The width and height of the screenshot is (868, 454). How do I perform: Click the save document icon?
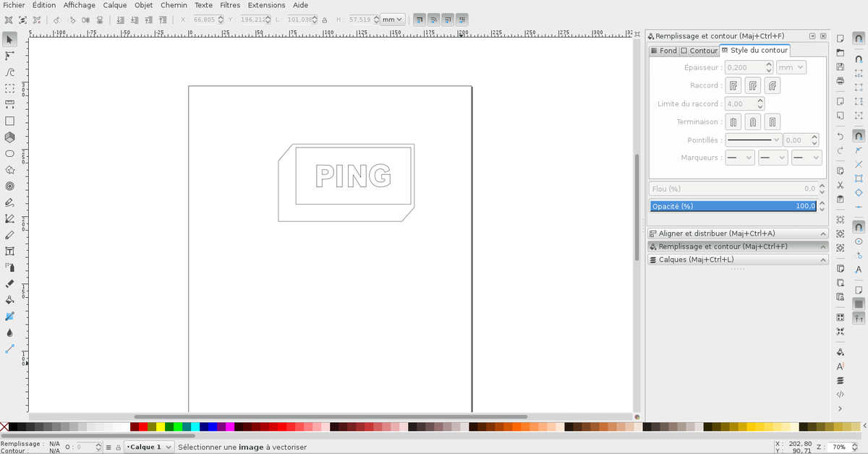tap(840, 67)
